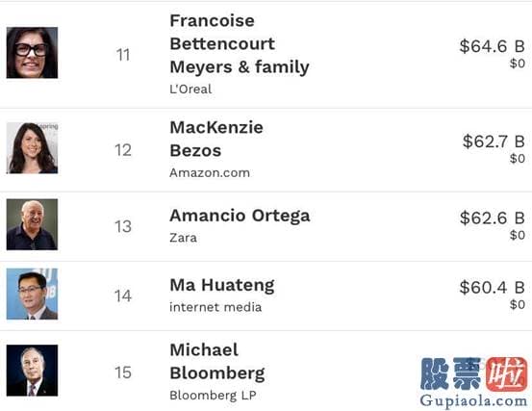This screenshot has height=411, width=532.
Task: Click the Amazon.com source label
Action: click(210, 172)
